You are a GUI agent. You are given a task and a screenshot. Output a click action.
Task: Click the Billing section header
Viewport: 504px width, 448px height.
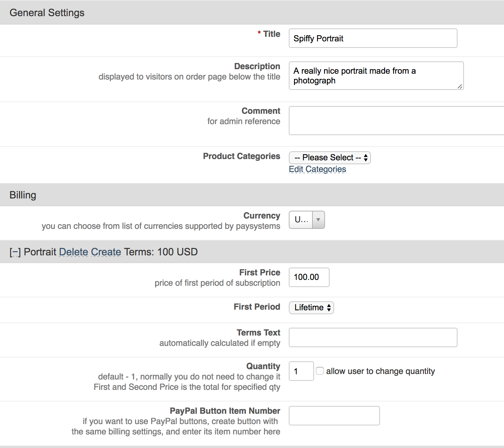pyautogui.click(x=23, y=195)
